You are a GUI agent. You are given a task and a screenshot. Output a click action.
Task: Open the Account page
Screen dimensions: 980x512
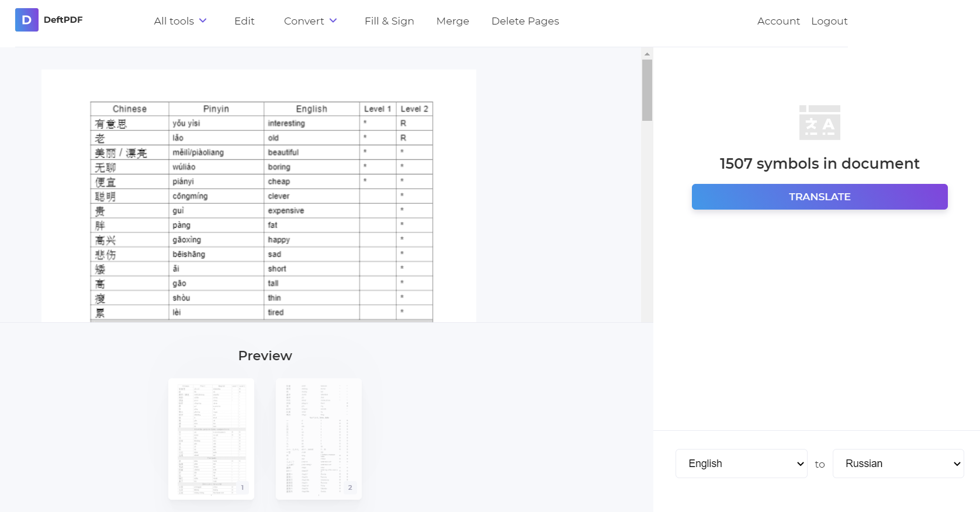(x=778, y=21)
